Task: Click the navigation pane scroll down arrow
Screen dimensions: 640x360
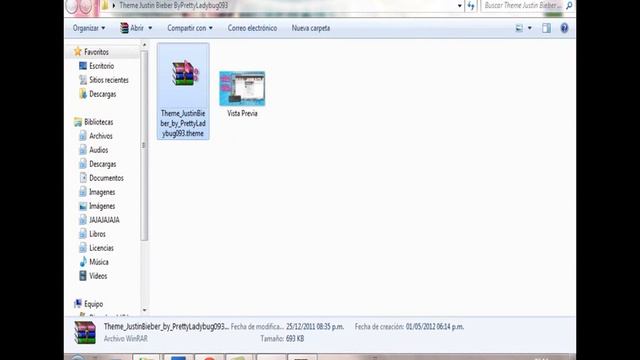Action: [144, 311]
